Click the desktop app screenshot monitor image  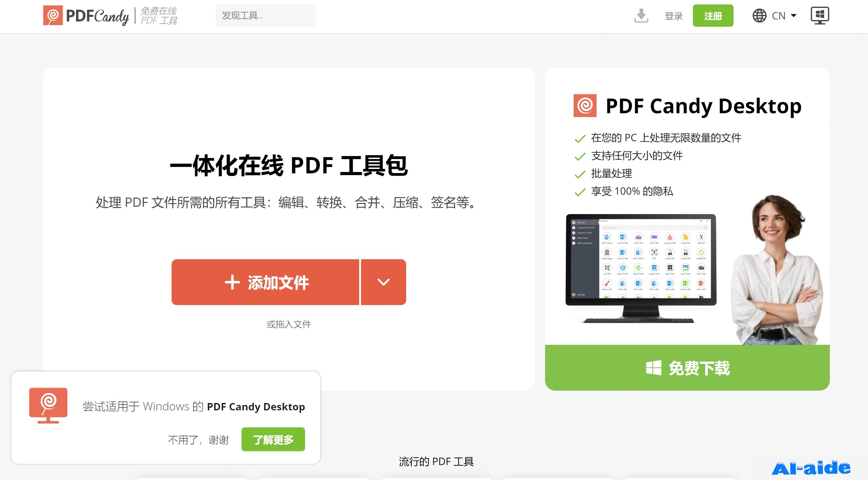(641, 268)
